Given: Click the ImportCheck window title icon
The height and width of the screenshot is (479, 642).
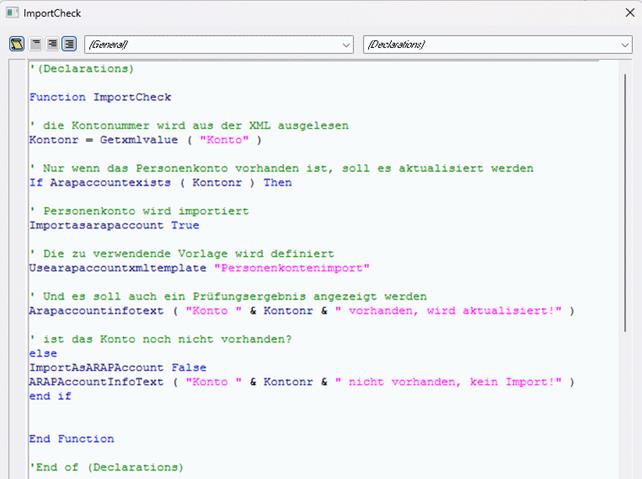Looking at the screenshot, I should pyautogui.click(x=11, y=13).
